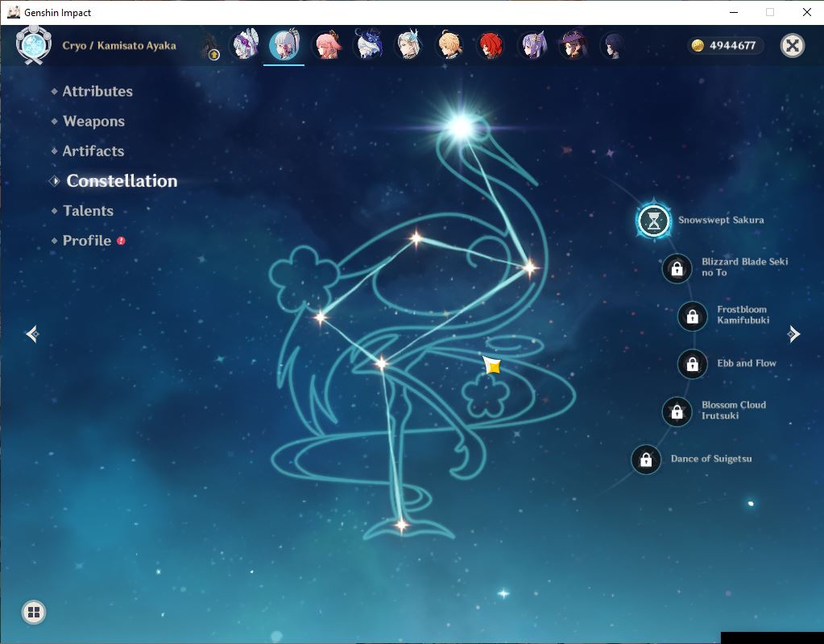Select the pink-haired Yae Miko portrait

coord(327,45)
